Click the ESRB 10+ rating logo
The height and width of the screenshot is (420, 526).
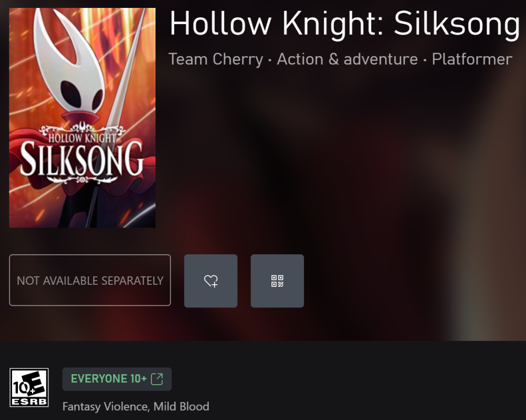(x=29, y=387)
